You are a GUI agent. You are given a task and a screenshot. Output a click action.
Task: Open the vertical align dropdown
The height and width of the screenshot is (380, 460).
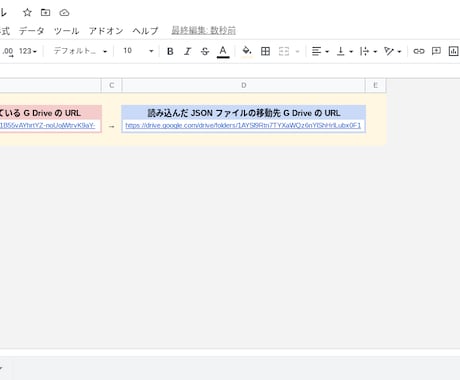pyautogui.click(x=345, y=51)
